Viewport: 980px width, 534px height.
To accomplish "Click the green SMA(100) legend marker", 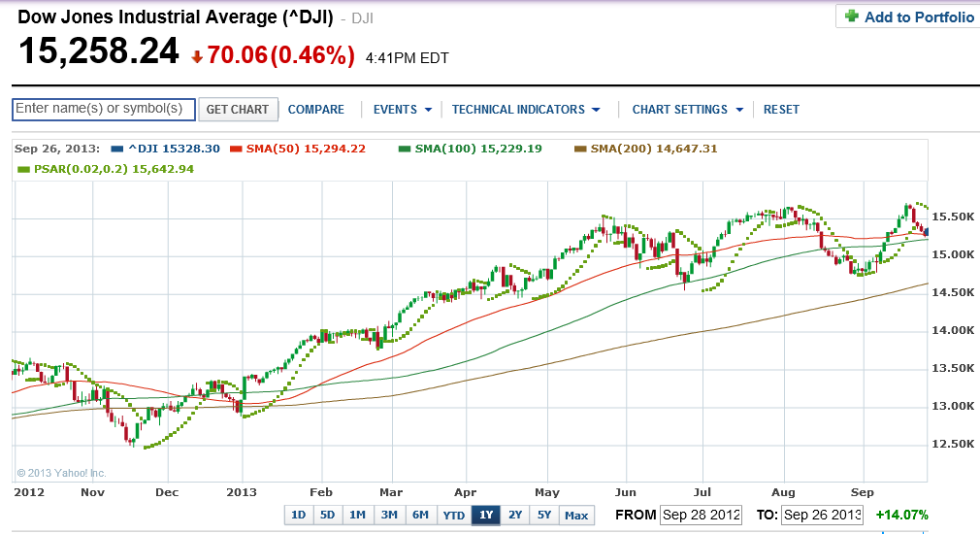I will [x=405, y=149].
